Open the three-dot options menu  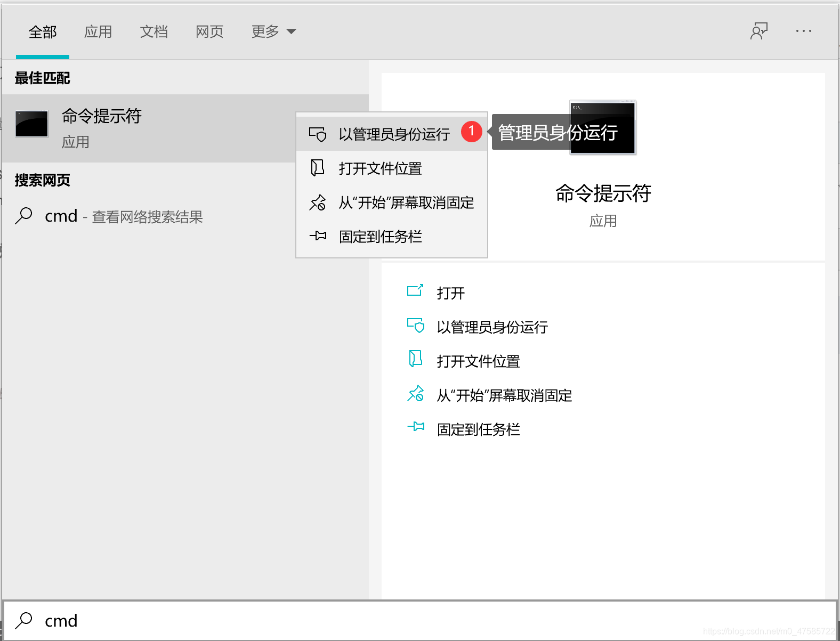pos(803,31)
